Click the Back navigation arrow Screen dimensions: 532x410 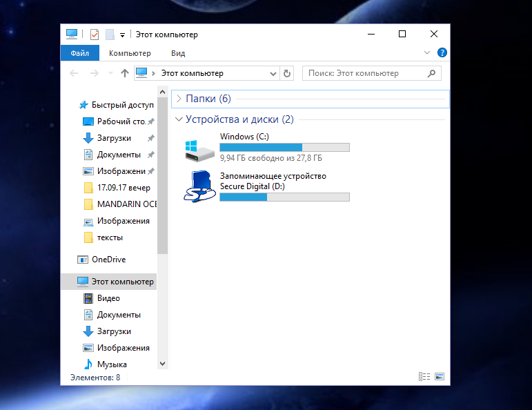(x=74, y=73)
